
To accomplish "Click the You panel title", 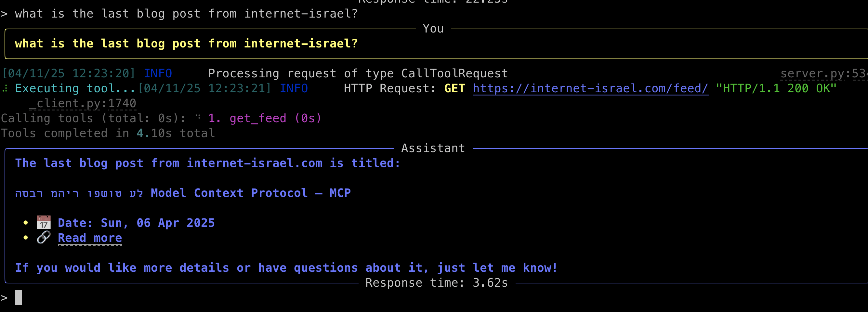I will [x=433, y=29].
